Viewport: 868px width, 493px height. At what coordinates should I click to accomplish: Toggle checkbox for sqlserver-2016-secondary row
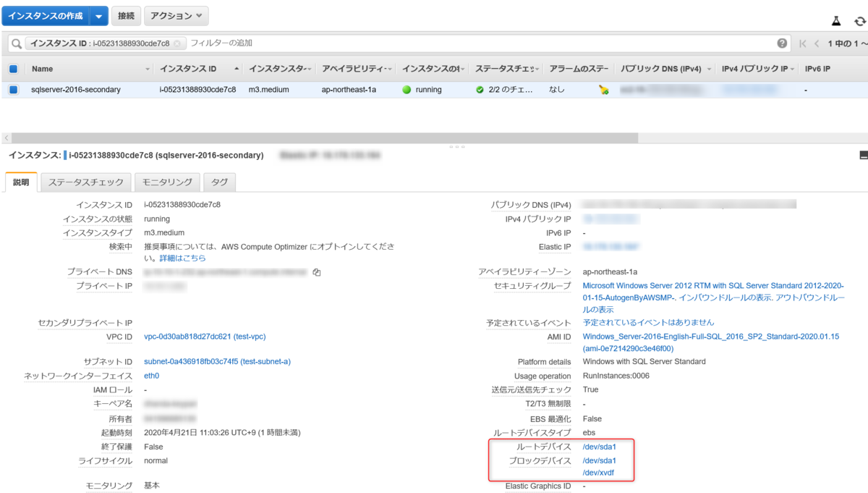click(x=13, y=90)
